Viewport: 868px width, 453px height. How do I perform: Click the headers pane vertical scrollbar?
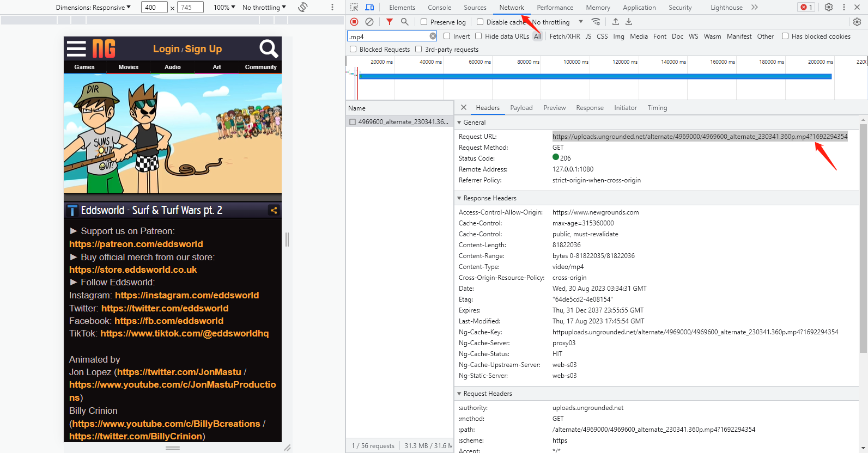(x=863, y=238)
